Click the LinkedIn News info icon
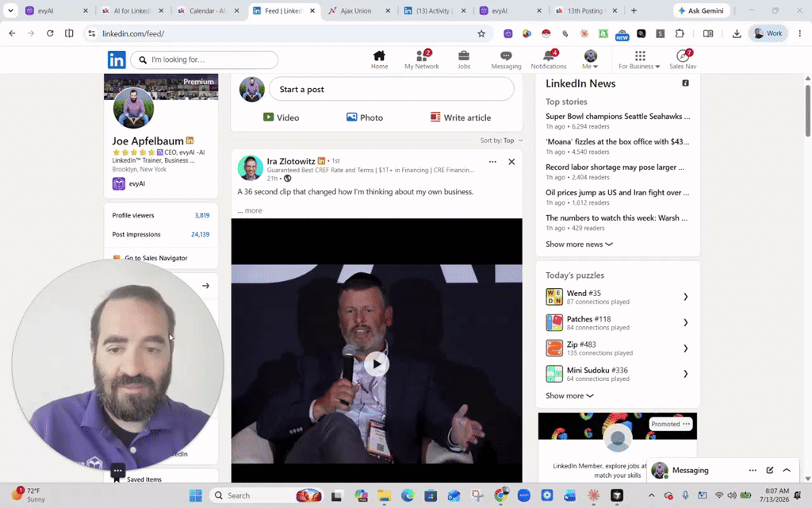Viewport: 812px width, 508px height. (685, 83)
